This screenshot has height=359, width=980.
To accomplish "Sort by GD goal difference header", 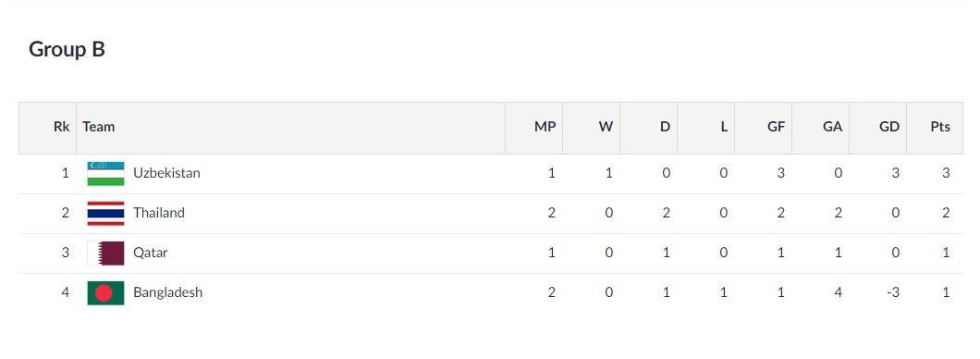I will tap(889, 127).
